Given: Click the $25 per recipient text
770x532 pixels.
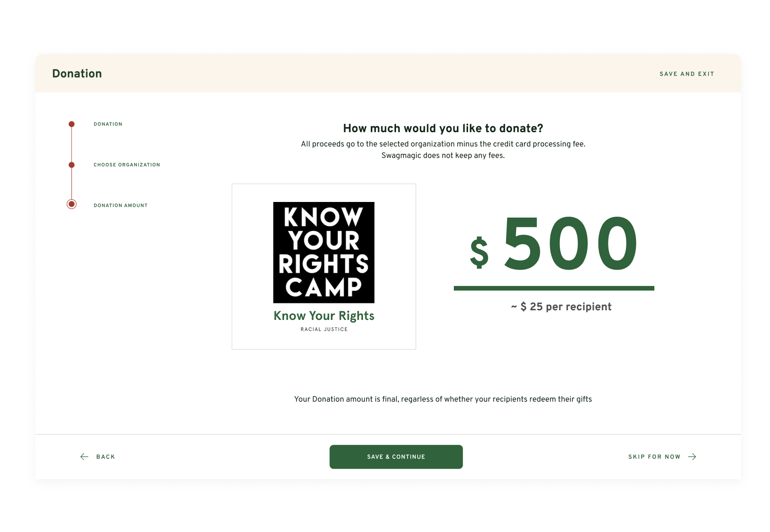Looking at the screenshot, I should [x=561, y=307].
